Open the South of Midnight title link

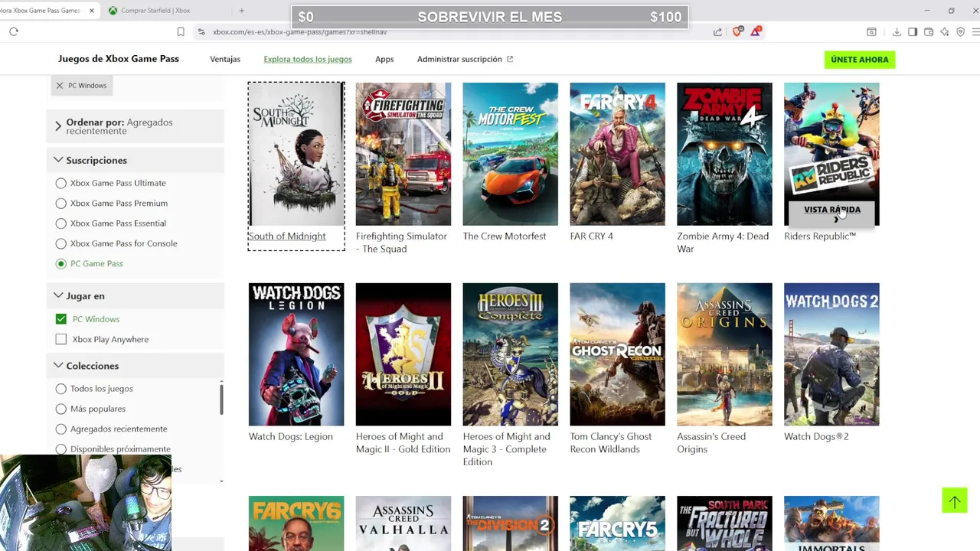coord(287,236)
